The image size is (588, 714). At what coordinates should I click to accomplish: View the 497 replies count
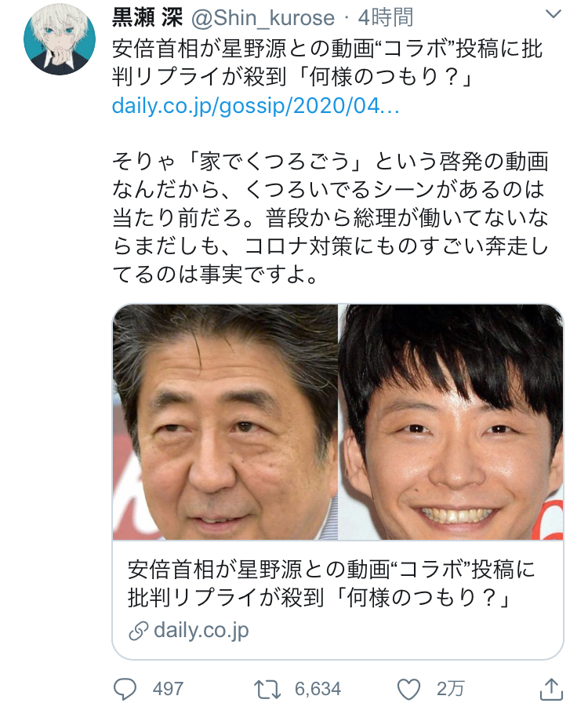tap(168, 689)
